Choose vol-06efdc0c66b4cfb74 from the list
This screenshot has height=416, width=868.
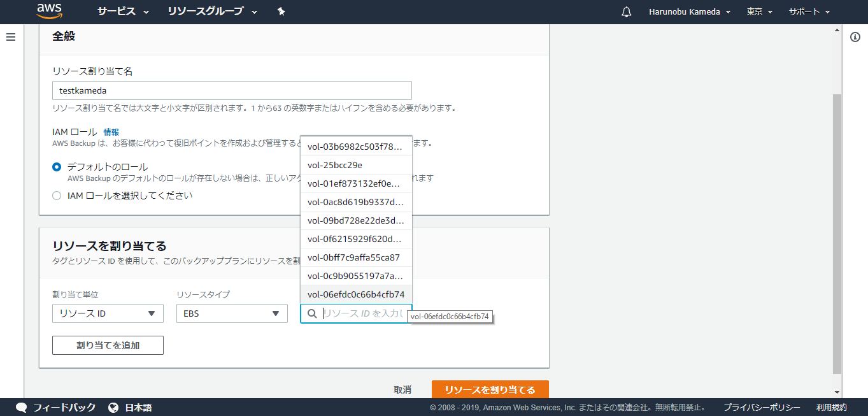coord(356,294)
